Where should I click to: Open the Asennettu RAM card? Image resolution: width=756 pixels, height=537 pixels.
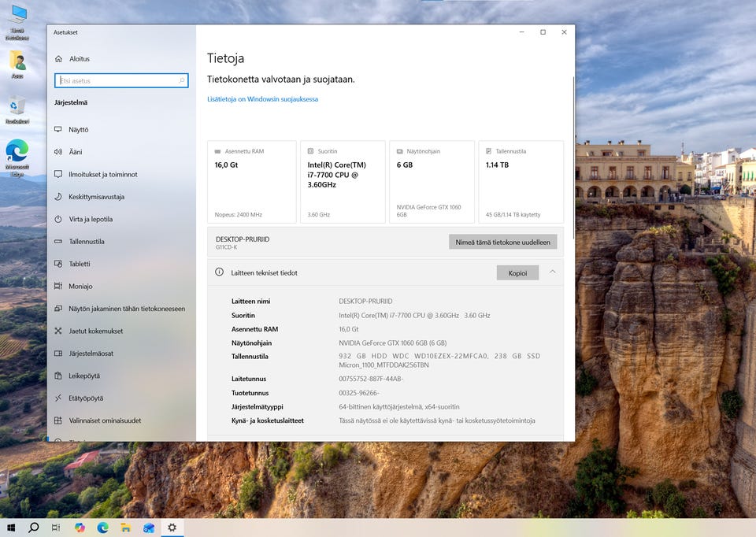pyautogui.click(x=252, y=182)
